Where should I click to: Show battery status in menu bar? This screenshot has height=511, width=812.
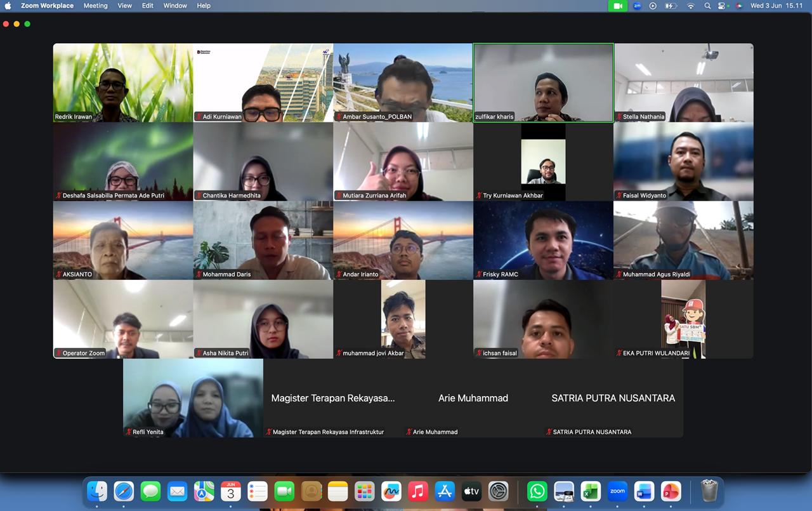671,6
